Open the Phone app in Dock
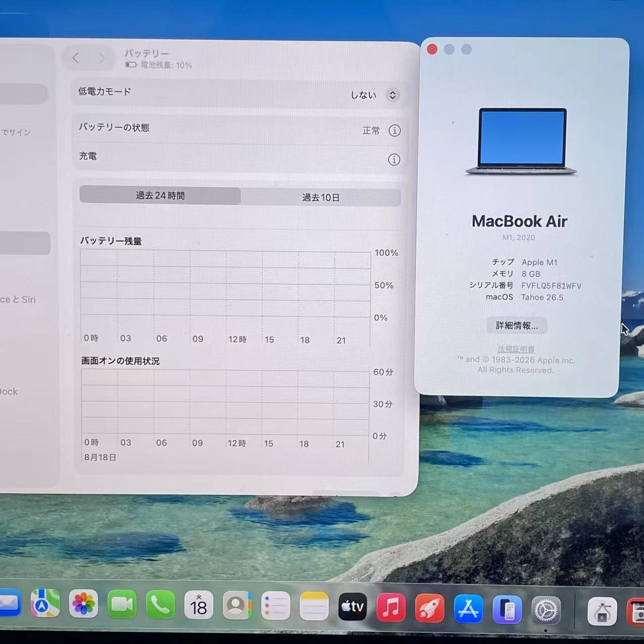 point(160,605)
